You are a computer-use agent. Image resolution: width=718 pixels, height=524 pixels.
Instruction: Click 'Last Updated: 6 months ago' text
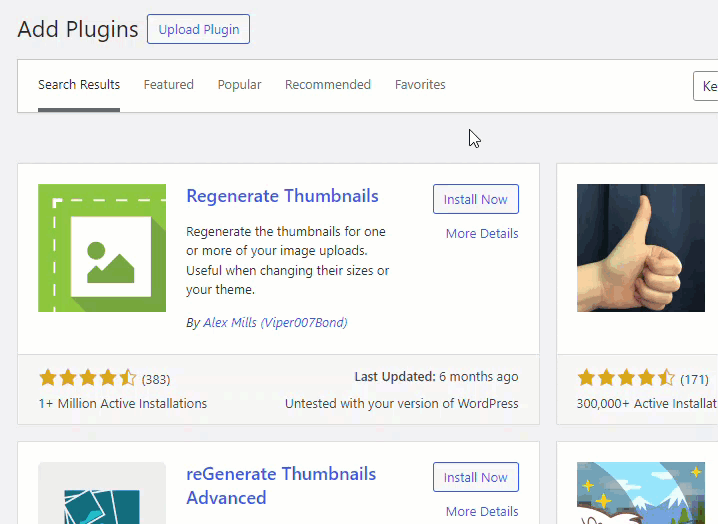tap(436, 377)
